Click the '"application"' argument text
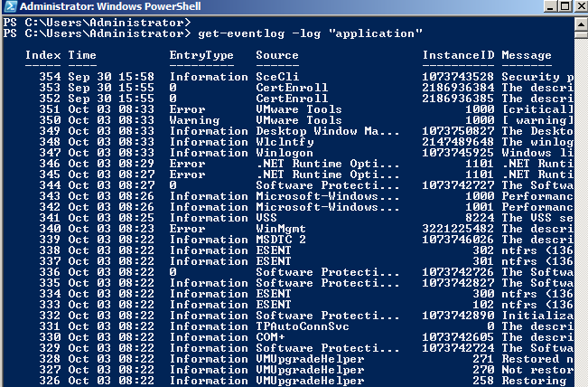Screen dimensions: 588x387 [376, 33]
